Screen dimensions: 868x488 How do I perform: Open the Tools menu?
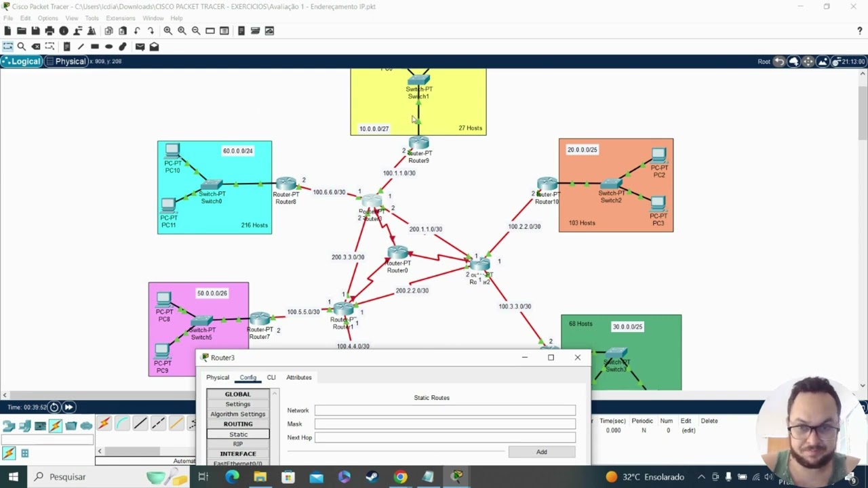[92, 18]
